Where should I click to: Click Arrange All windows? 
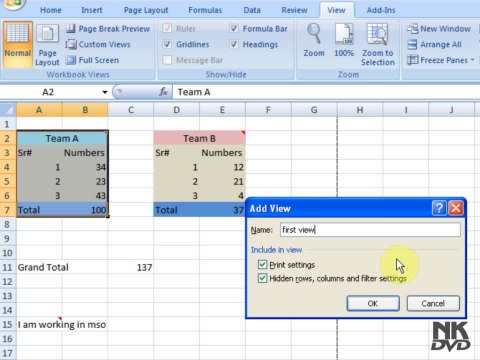[435, 44]
